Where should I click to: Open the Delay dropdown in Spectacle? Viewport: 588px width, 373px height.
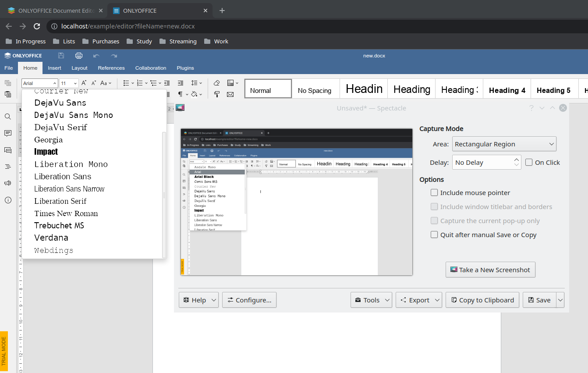click(486, 162)
